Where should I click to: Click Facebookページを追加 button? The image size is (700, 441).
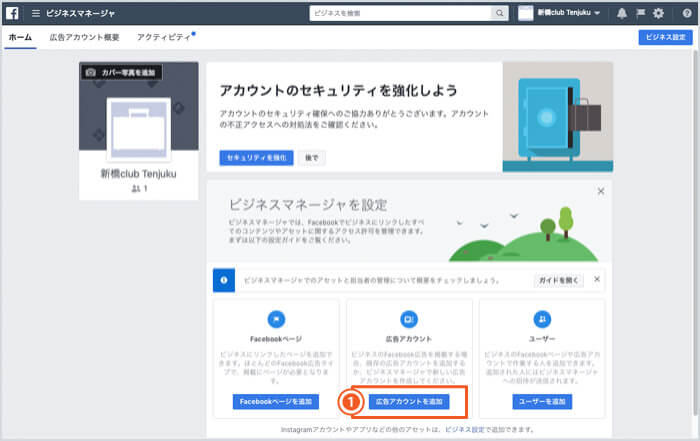(275, 402)
